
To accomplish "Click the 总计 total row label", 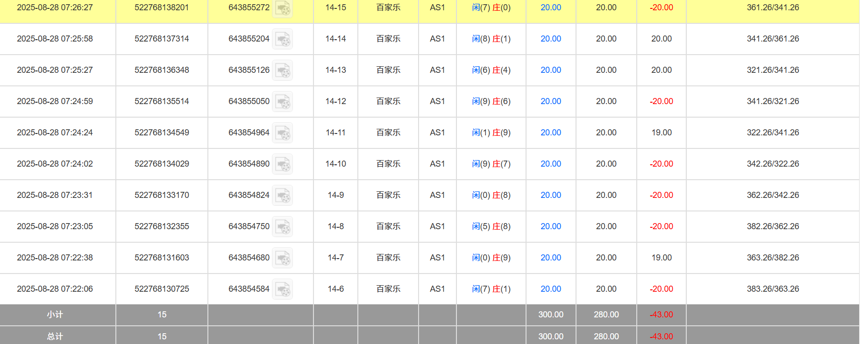I will pos(55,336).
